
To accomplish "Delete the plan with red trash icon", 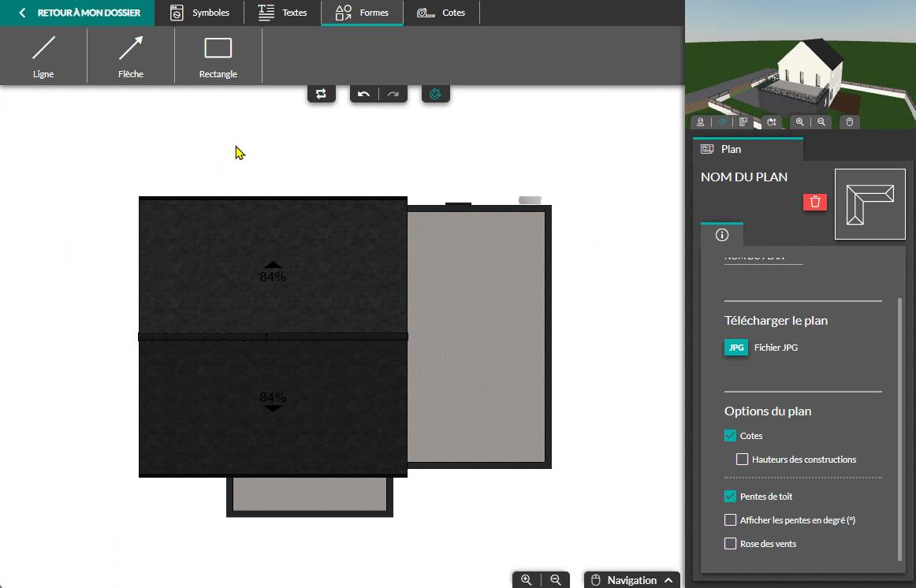I will pos(815,202).
